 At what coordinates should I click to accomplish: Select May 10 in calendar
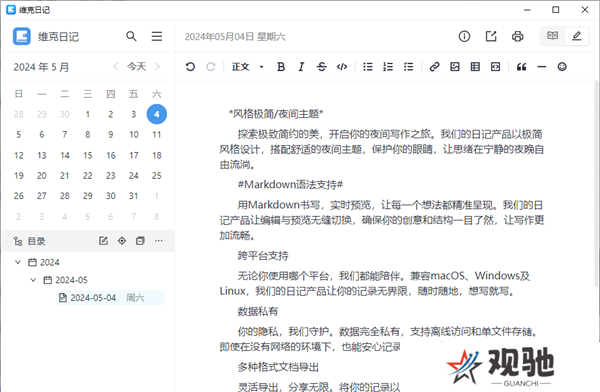pos(134,135)
